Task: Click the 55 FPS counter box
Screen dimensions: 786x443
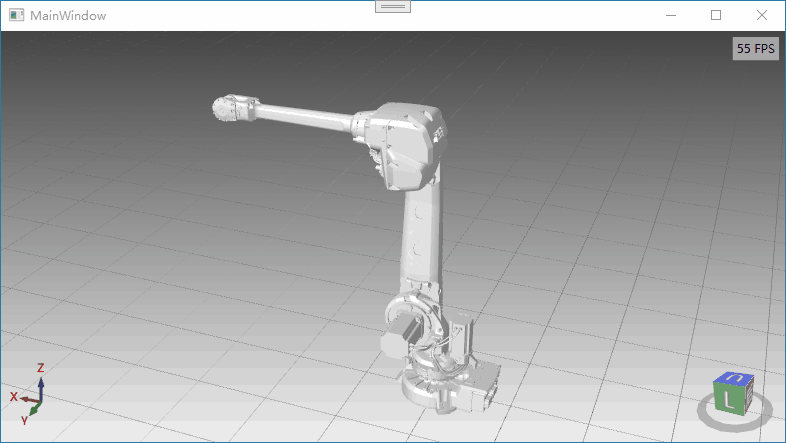Action: point(755,48)
